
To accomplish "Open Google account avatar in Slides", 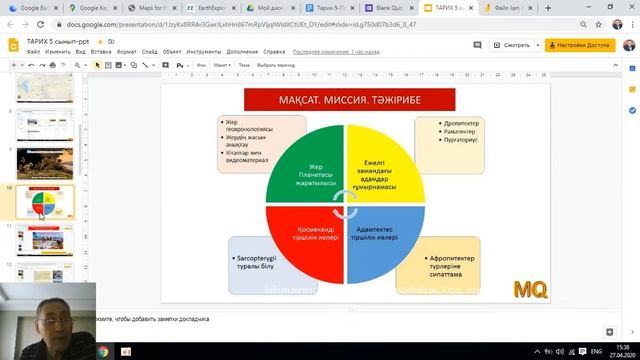I will [x=629, y=45].
